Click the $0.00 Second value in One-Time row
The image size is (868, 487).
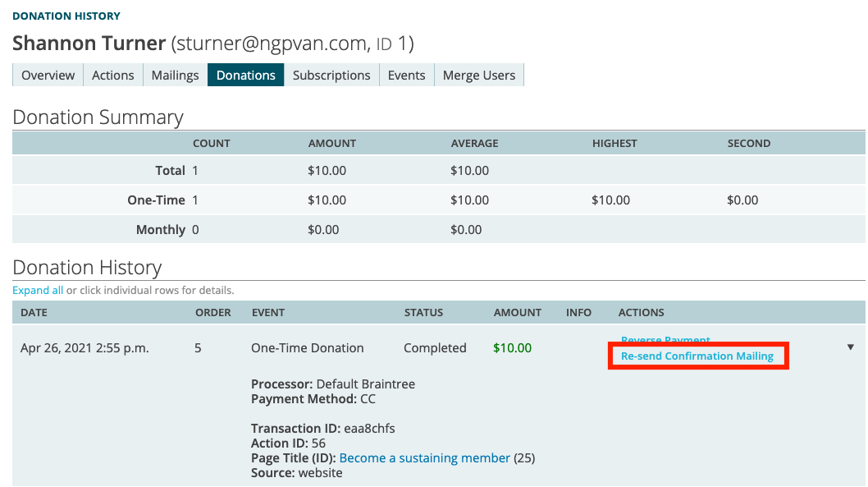pos(742,200)
